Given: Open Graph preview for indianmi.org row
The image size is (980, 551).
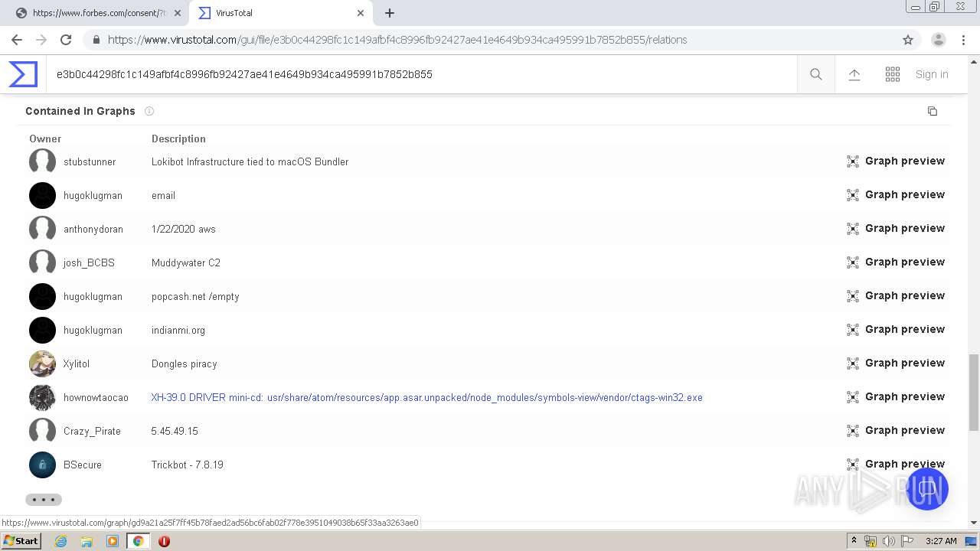Looking at the screenshot, I should coord(896,329).
